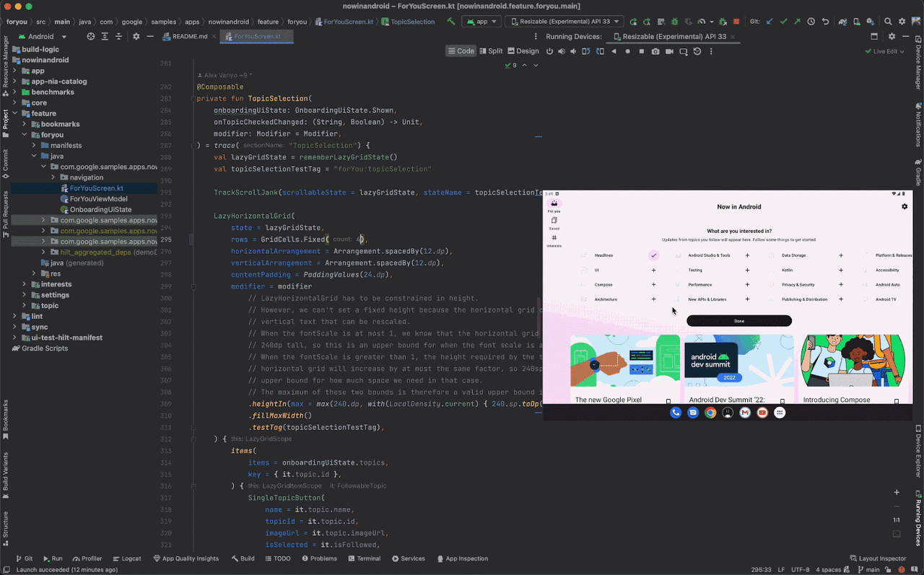Follow the Compose topic with plus
924x575 pixels.
(x=653, y=284)
